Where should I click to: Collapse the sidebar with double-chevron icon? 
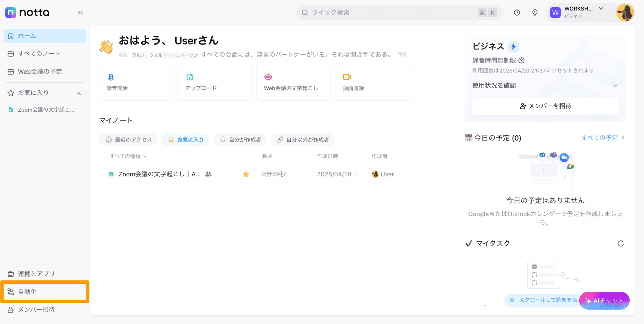tap(80, 13)
